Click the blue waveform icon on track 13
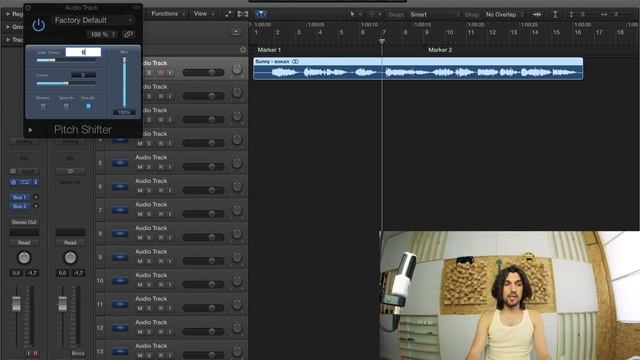The height and width of the screenshot is (360, 640). click(x=120, y=351)
